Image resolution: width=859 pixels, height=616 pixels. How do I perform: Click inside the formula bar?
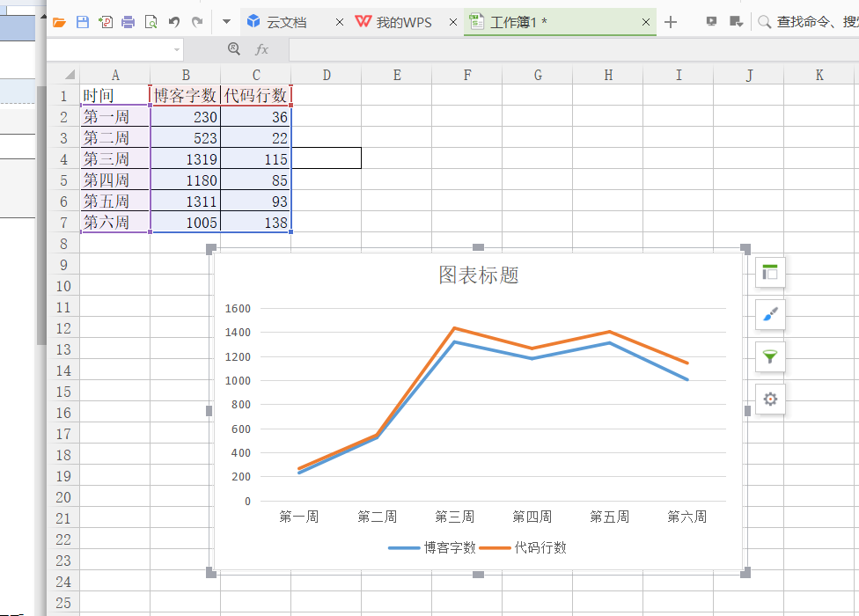pos(574,50)
